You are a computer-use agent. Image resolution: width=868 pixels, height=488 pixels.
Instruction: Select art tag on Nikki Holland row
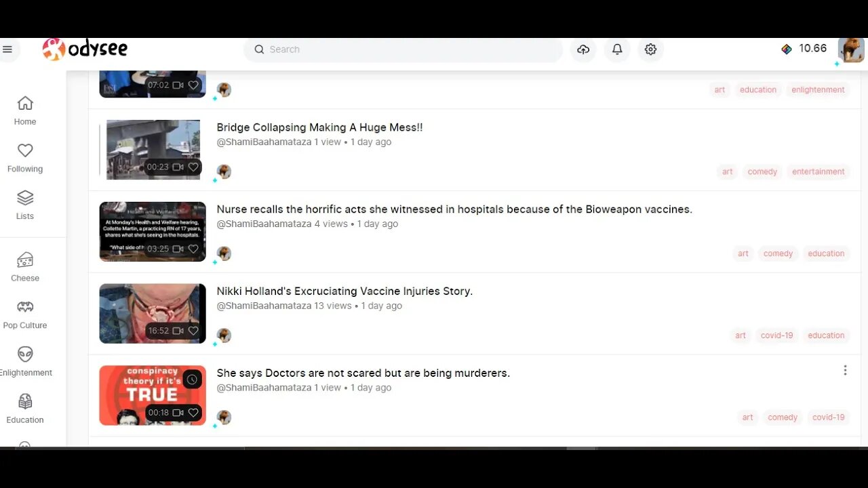[741, 335]
